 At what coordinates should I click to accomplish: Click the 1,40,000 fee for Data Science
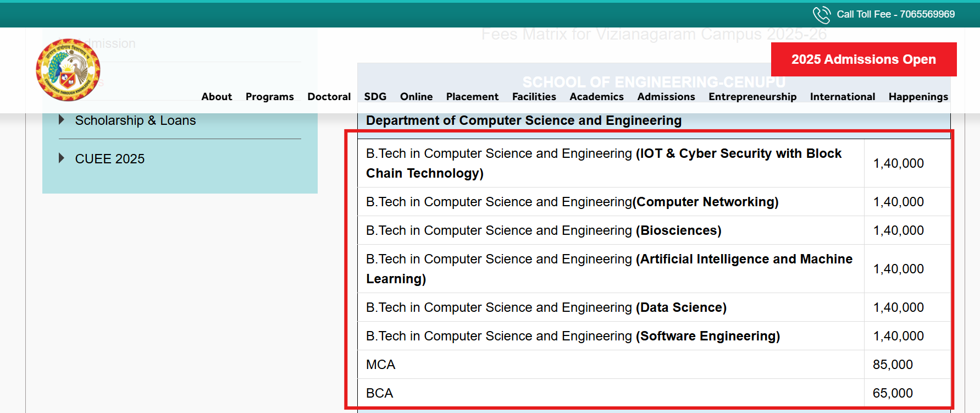[899, 307]
